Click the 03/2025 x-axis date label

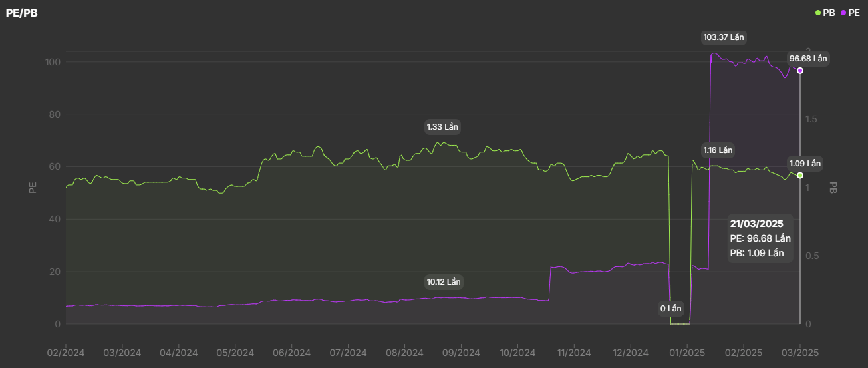pyautogui.click(x=799, y=353)
